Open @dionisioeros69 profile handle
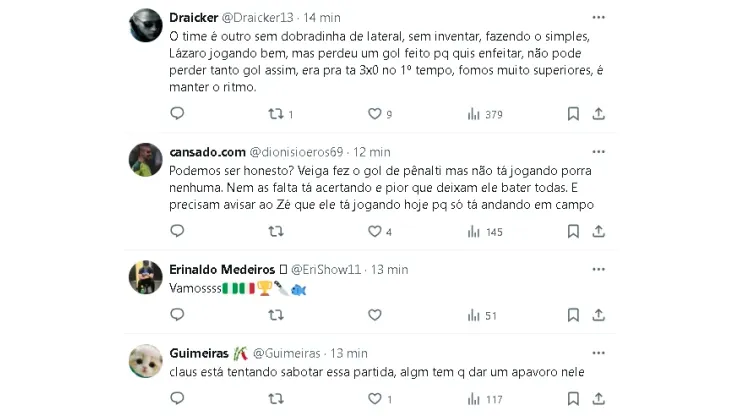740x416 pixels. (x=299, y=152)
